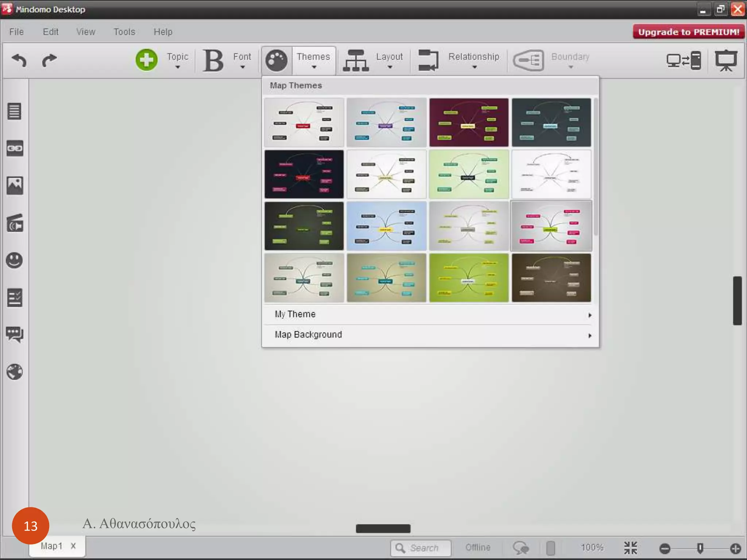
Task: Click the zoom slider handle
Action: pyautogui.click(x=700, y=548)
